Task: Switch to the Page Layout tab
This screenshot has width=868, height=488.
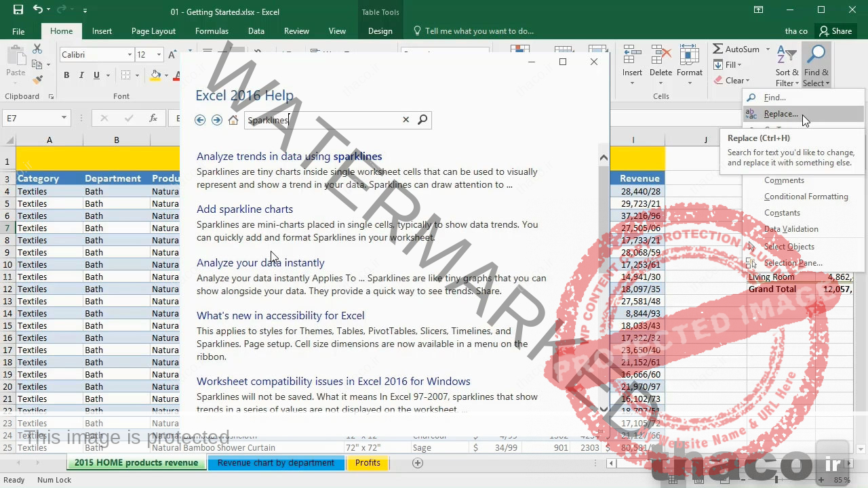Action: pos(153,31)
